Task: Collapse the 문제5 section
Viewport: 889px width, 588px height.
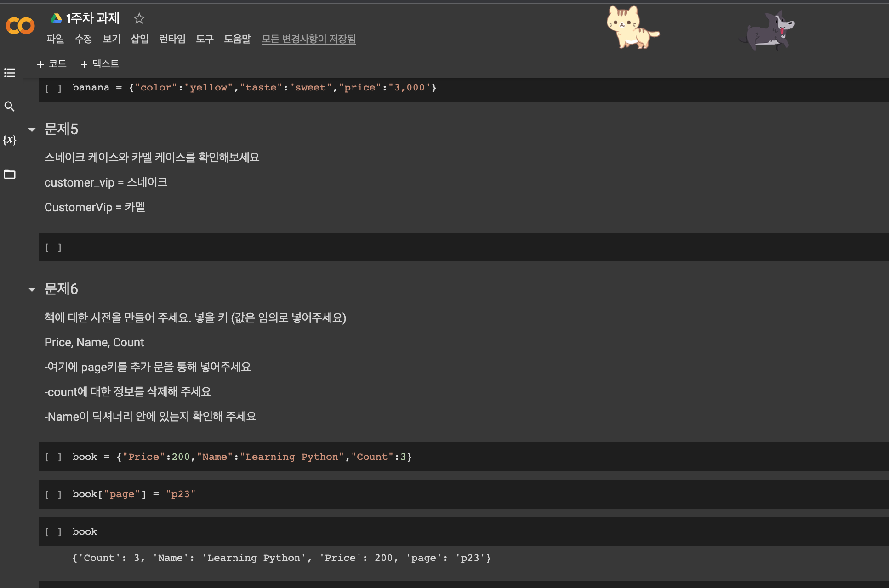Action: pos(32,130)
